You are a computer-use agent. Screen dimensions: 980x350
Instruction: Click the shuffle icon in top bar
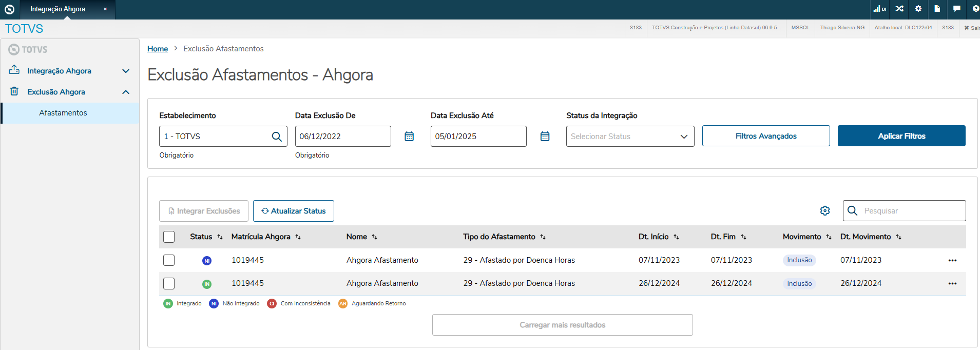click(899, 9)
